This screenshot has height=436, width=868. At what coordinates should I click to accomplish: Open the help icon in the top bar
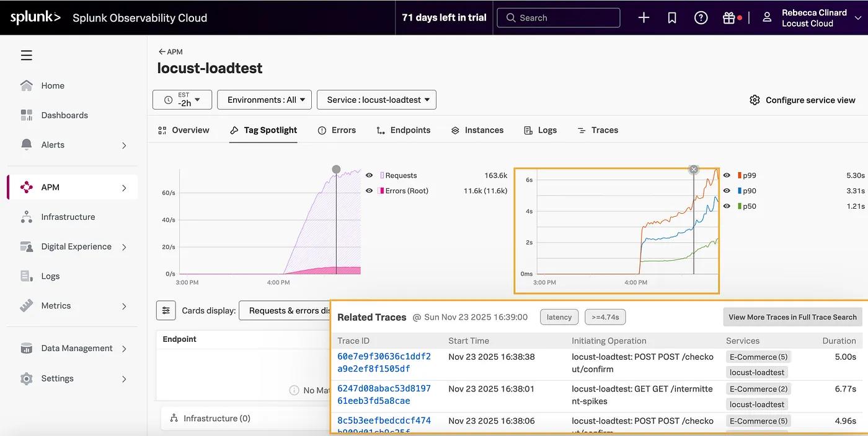(x=701, y=17)
